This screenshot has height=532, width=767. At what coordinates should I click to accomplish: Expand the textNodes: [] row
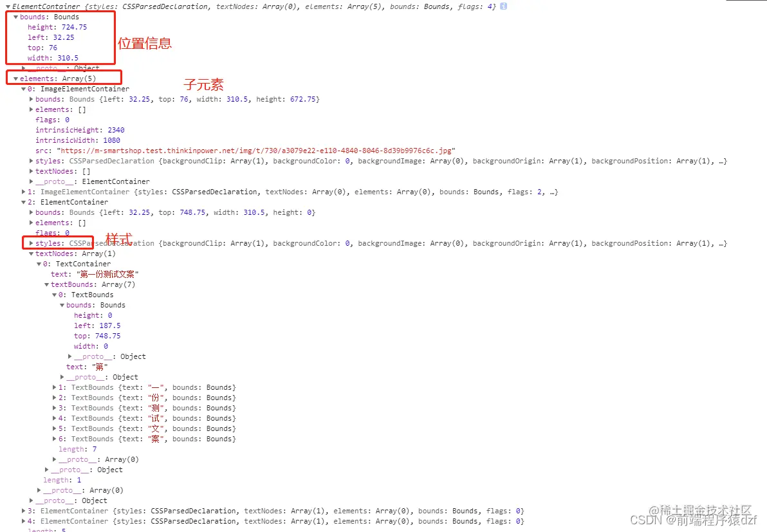32,172
